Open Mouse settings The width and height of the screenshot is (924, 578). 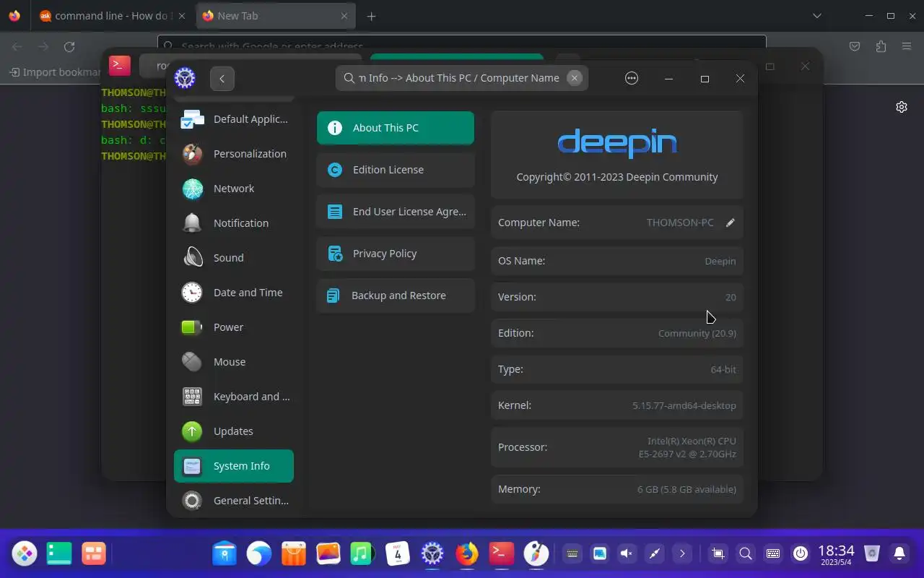(234, 362)
